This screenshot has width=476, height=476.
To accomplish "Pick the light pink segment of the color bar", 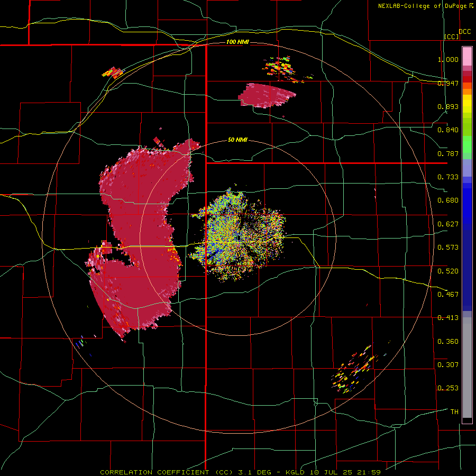I will point(467,56).
